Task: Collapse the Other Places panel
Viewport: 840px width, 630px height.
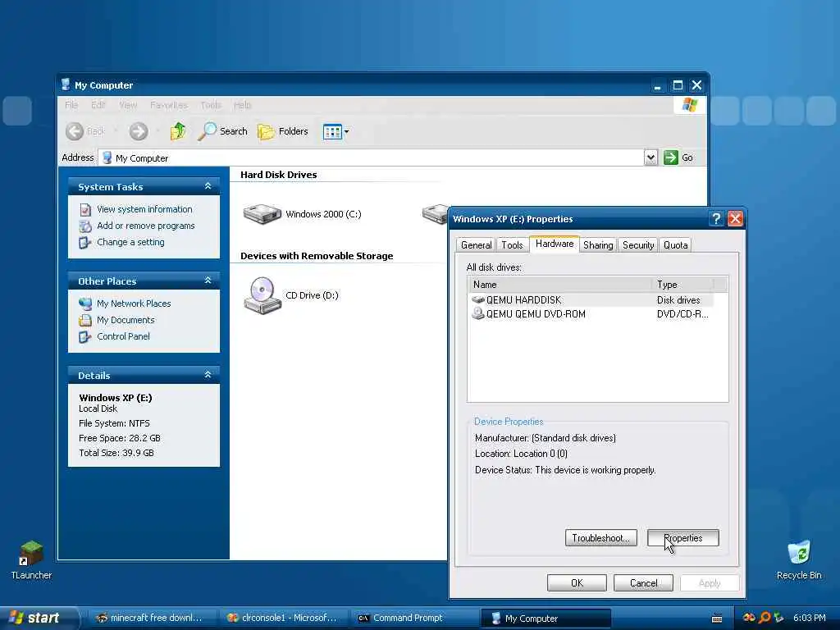Action: 208,281
